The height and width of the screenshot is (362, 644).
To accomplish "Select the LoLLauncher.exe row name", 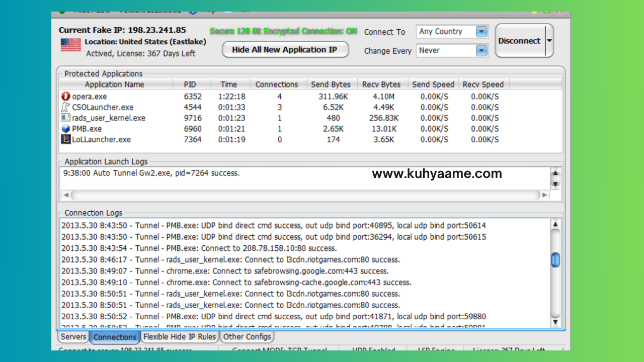I will [101, 140].
